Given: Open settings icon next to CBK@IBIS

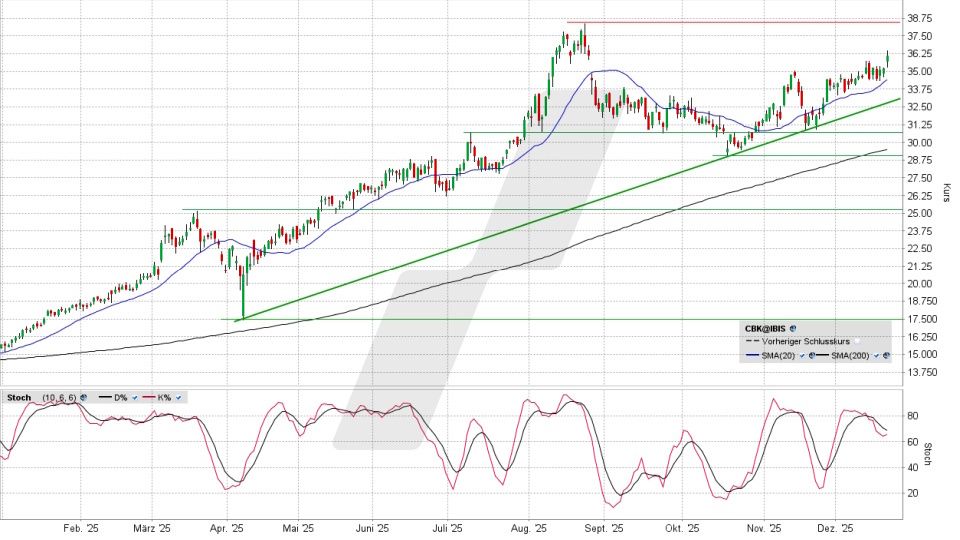Looking at the screenshot, I should coord(793,328).
